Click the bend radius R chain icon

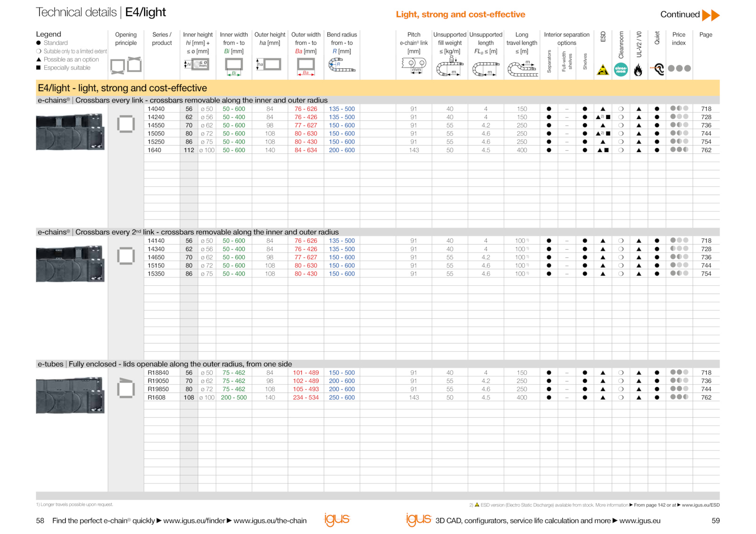click(x=342, y=65)
